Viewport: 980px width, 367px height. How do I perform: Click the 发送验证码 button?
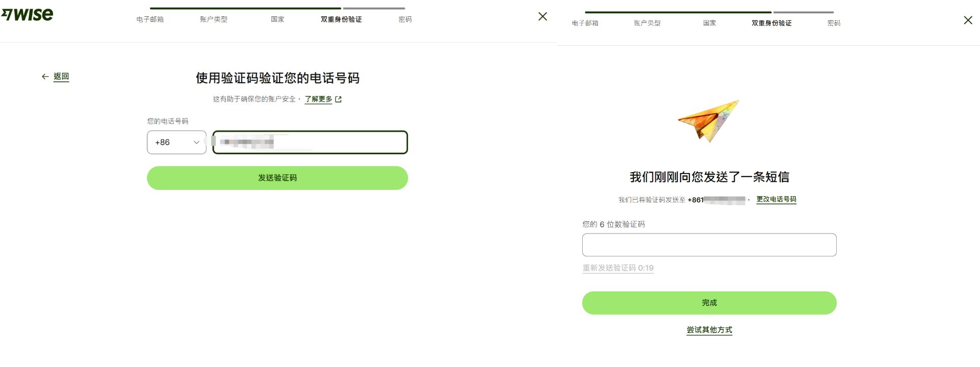coord(277,178)
